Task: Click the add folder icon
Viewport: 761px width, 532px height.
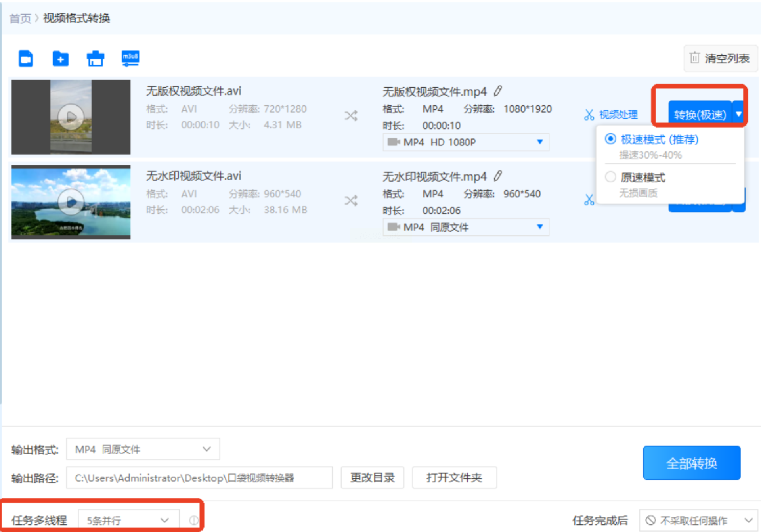Action: tap(60, 59)
